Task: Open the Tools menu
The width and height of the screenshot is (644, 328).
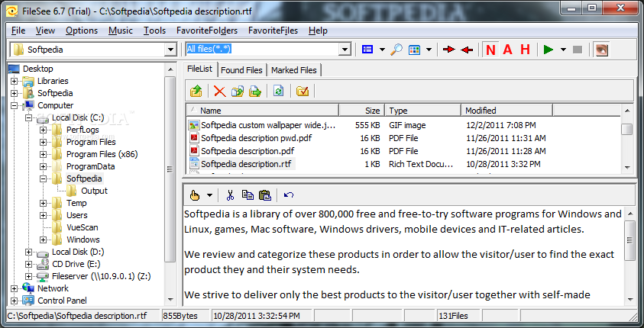Action: [x=154, y=31]
